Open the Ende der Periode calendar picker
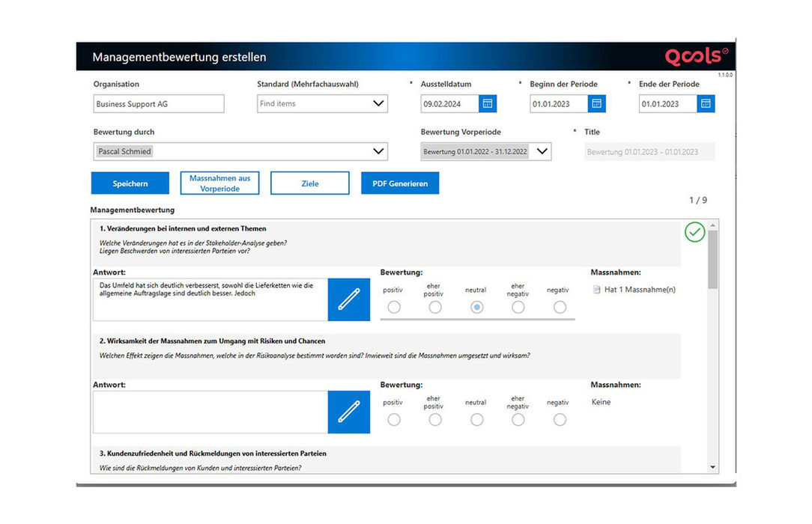This screenshot has height=524, width=812. coord(706,103)
